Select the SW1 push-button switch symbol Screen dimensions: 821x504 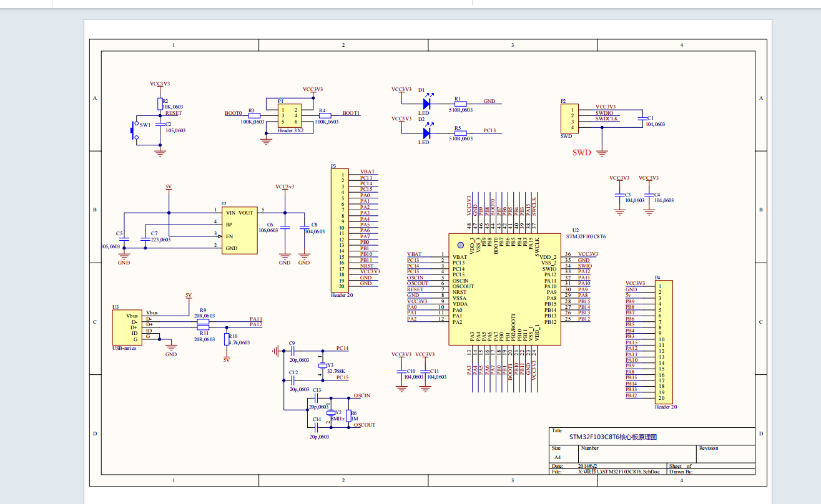134,130
